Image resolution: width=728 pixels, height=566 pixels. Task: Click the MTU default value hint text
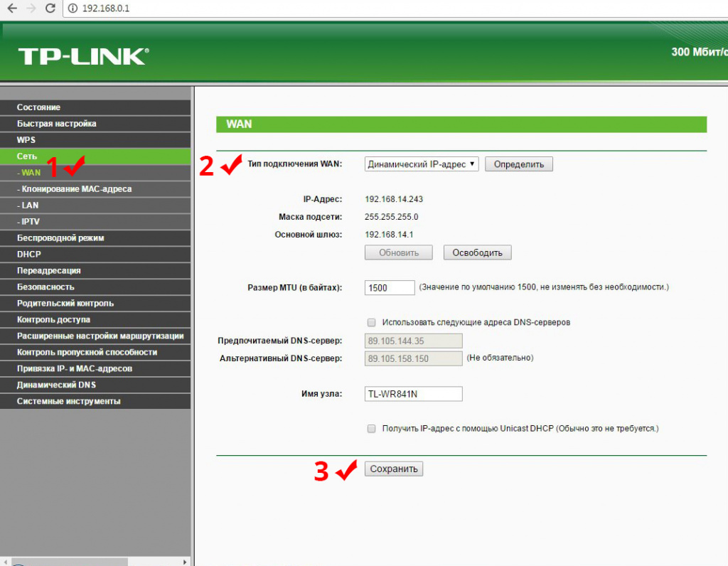[544, 287]
